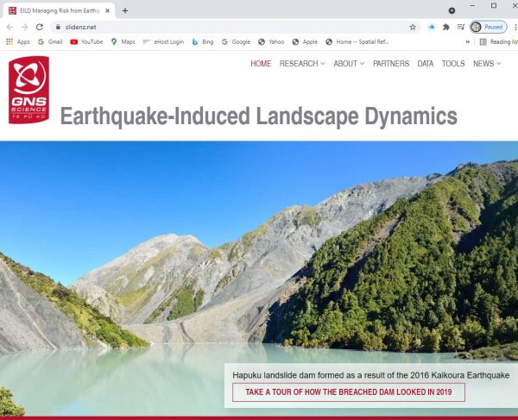Click the tab search dropdown circle icon
This screenshot has width=518, height=420.
[452, 11]
